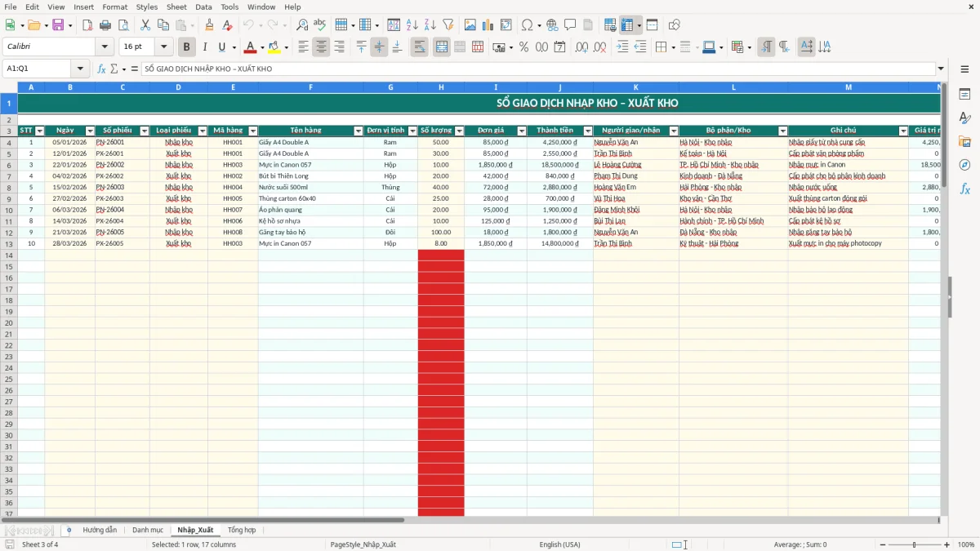Copy selection using the Copy icon
Image resolution: width=980 pixels, height=551 pixels.
[163, 25]
